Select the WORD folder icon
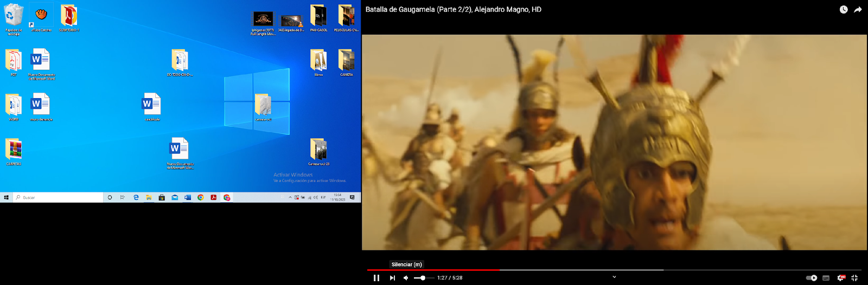Image resolution: width=868 pixels, height=285 pixels. (14, 107)
